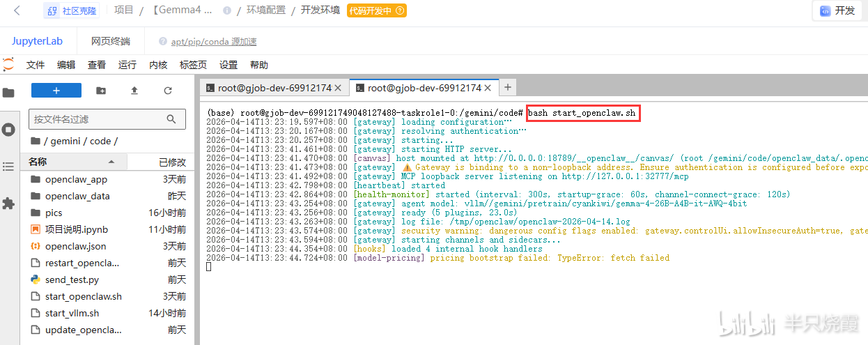Image resolution: width=868 pixels, height=345 pixels.
Task: Select the openclaw_data folder
Action: point(108,196)
